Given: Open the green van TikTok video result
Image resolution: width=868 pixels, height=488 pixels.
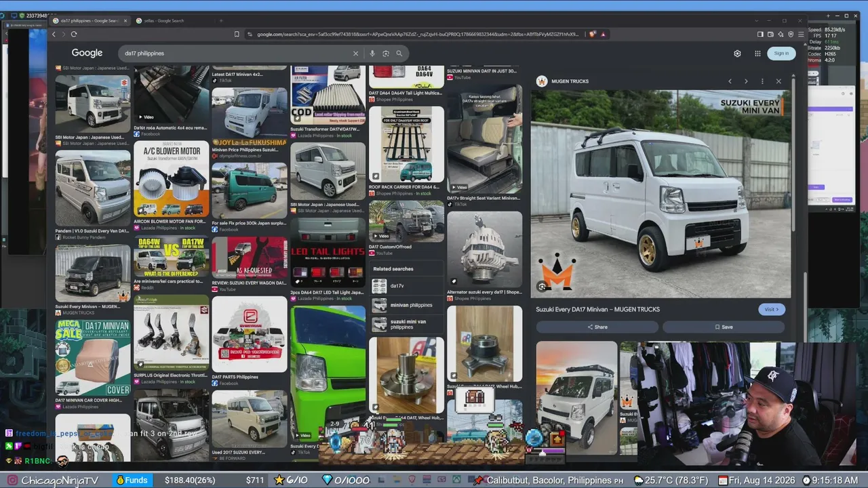Looking at the screenshot, I should pos(328,372).
